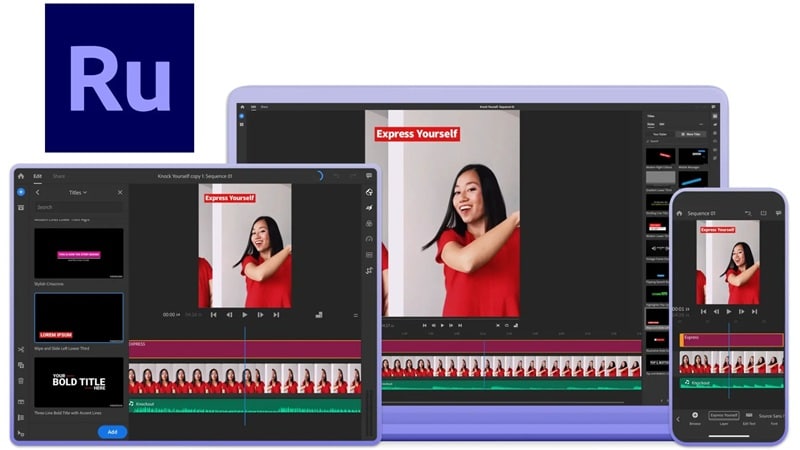Tap the Browse plus button on phone toolbar
800x450 pixels.
(x=695, y=417)
